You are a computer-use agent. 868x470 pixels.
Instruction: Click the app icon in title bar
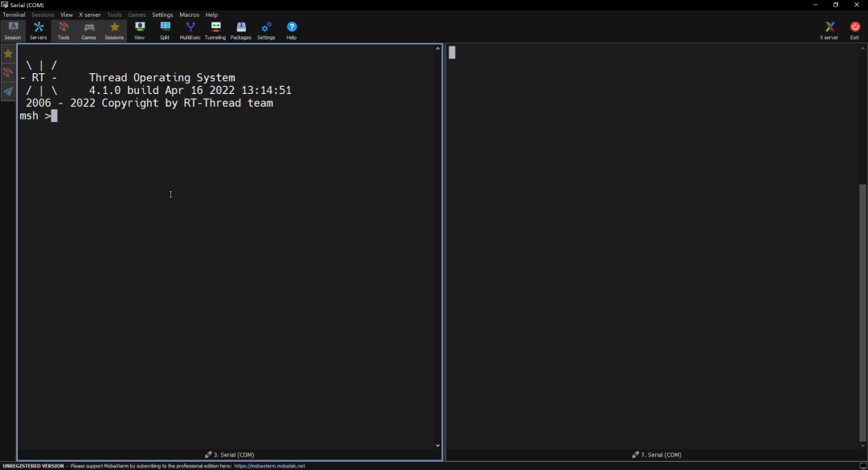pyautogui.click(x=5, y=5)
